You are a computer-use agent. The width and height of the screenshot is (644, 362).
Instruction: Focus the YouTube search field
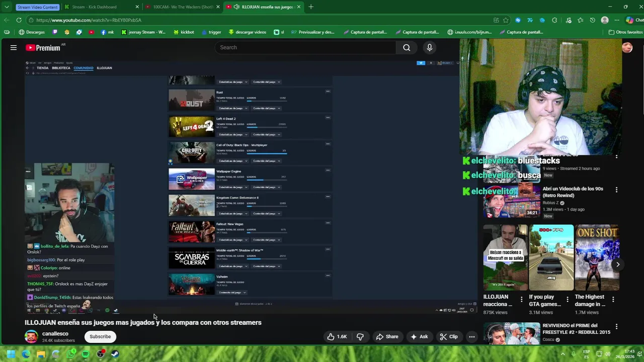tap(305, 47)
